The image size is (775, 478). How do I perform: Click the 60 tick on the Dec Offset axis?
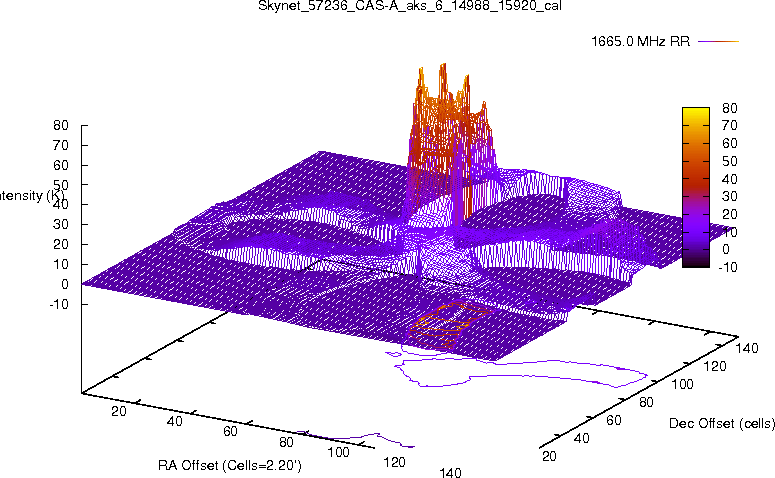click(614, 420)
